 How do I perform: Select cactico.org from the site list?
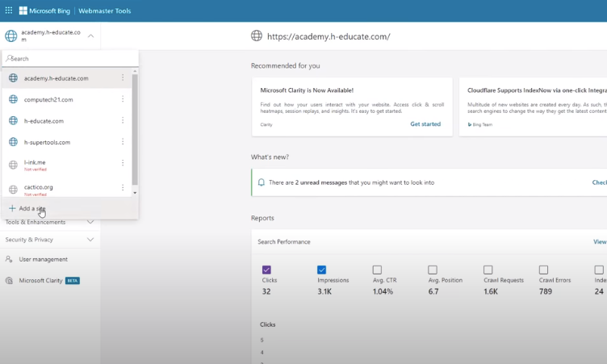pyautogui.click(x=38, y=186)
